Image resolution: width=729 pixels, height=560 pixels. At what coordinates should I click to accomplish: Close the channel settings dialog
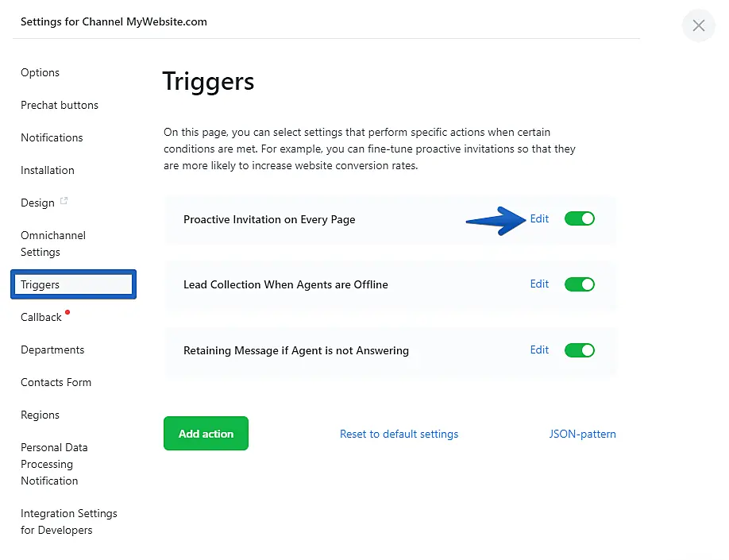[x=698, y=25]
